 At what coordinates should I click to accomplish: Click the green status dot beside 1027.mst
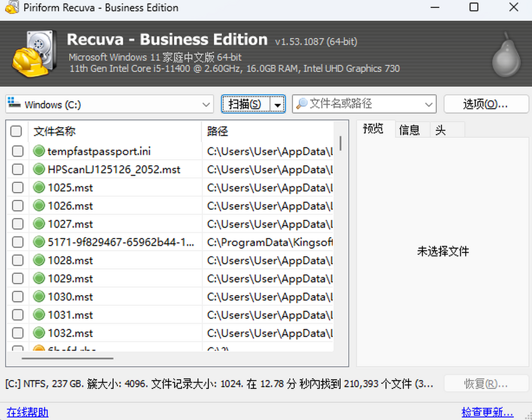coord(39,224)
